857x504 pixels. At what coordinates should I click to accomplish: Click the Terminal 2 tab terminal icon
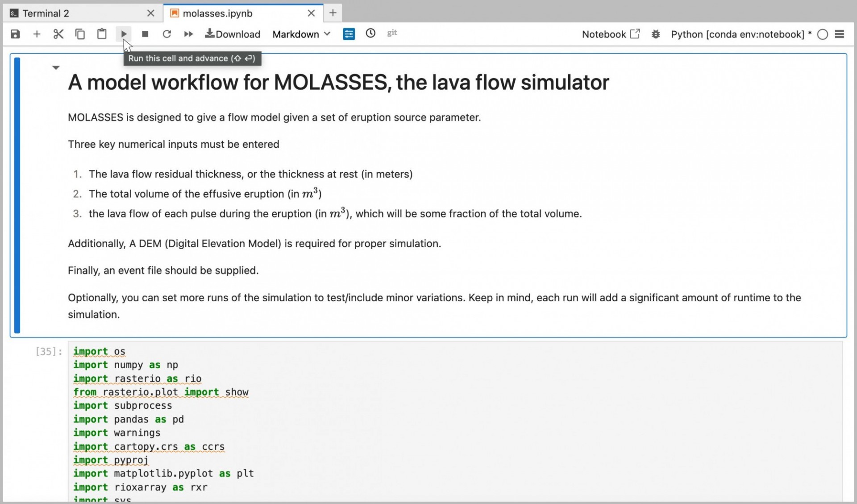(x=14, y=13)
